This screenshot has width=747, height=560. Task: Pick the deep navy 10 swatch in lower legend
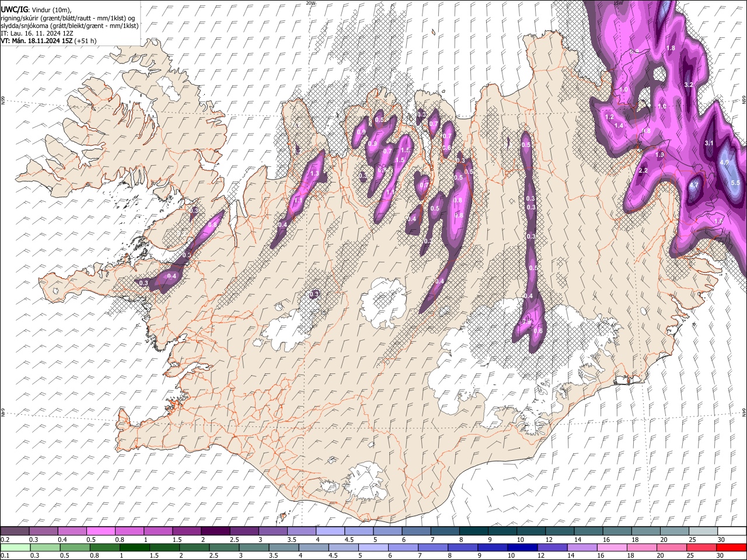pos(522,548)
